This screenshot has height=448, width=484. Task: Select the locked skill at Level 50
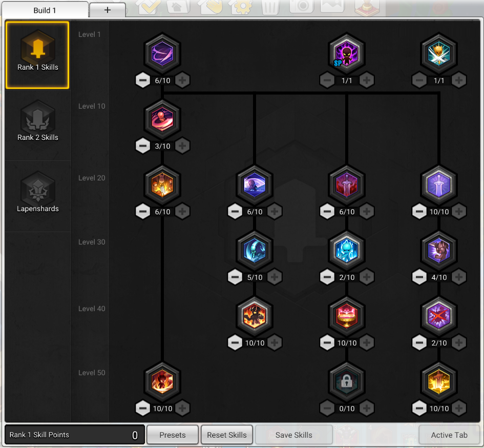click(x=347, y=381)
